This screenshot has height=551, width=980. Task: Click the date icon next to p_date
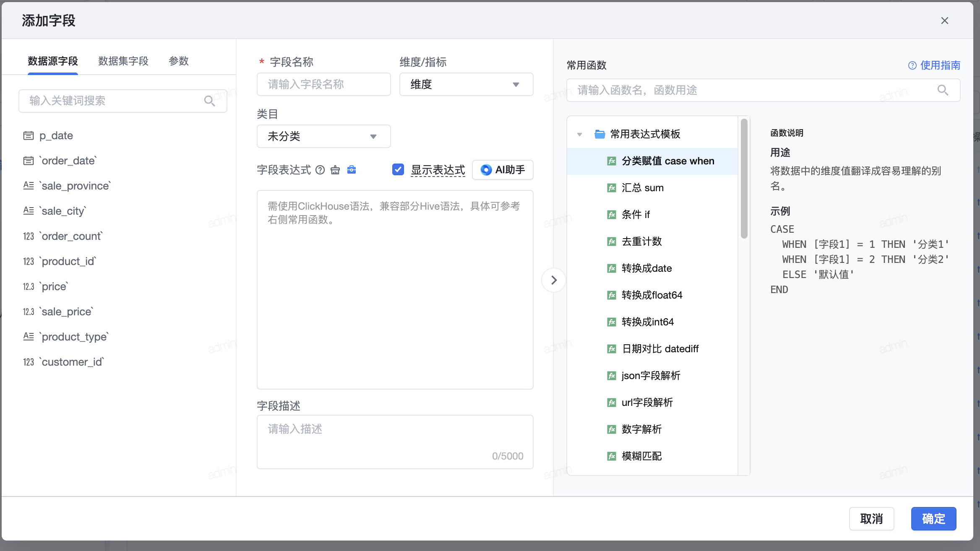[x=29, y=136]
